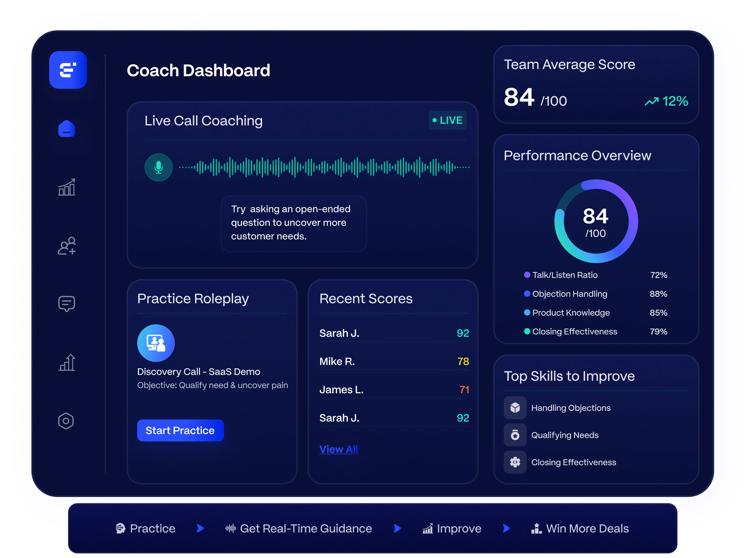
Task: Click the Objection Handling label
Action: click(570, 294)
